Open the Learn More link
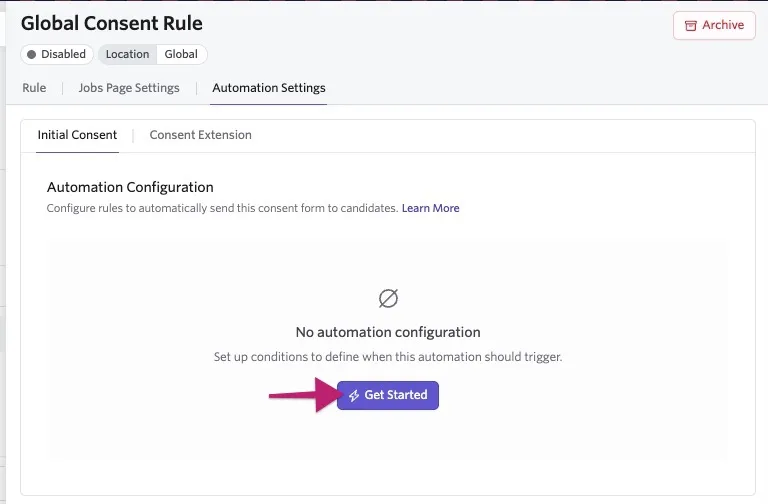 pos(431,208)
